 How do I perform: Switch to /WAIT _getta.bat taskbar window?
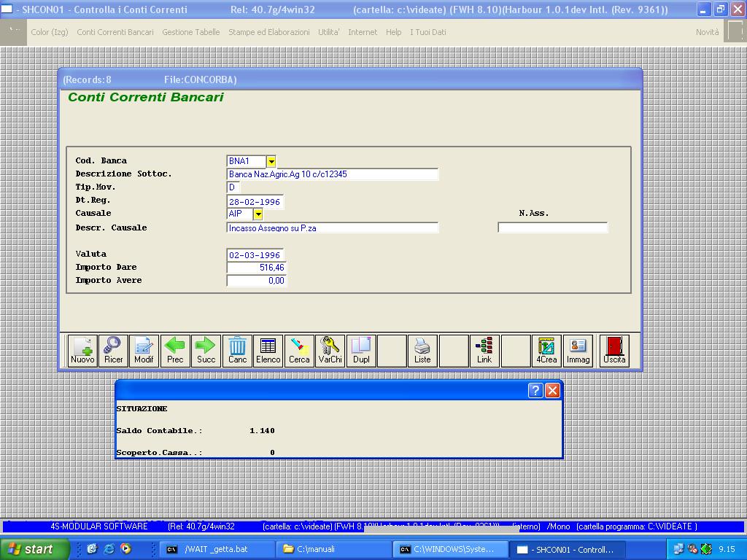[x=216, y=549]
